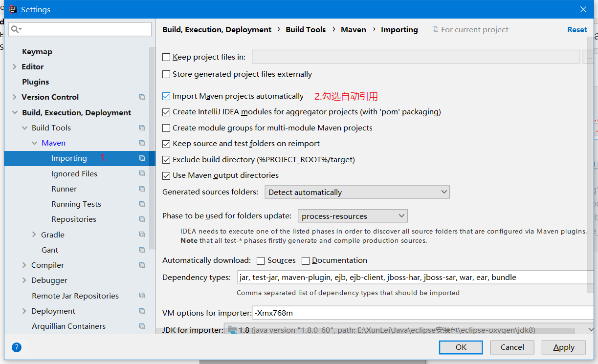Toggle Import Maven projects automatically checkbox
The width and height of the screenshot is (598, 364).
[166, 96]
